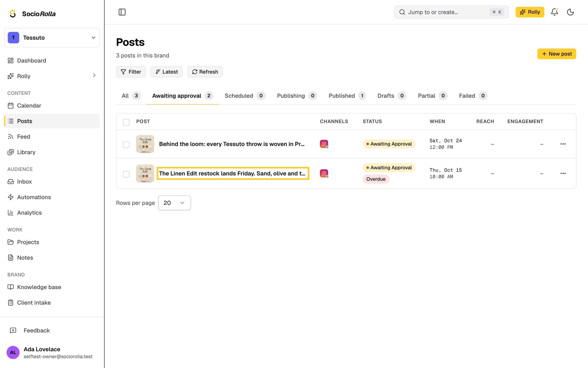Click the Instagram channel icon on Behind the loom row
This screenshot has width=588, height=368.
click(x=324, y=144)
